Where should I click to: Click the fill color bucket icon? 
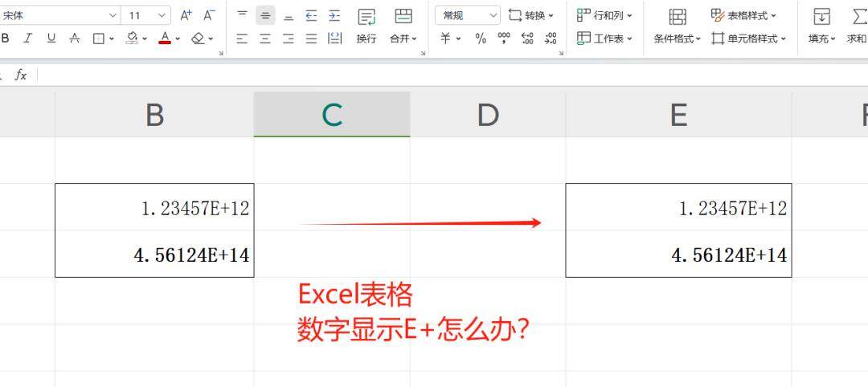[x=132, y=39]
